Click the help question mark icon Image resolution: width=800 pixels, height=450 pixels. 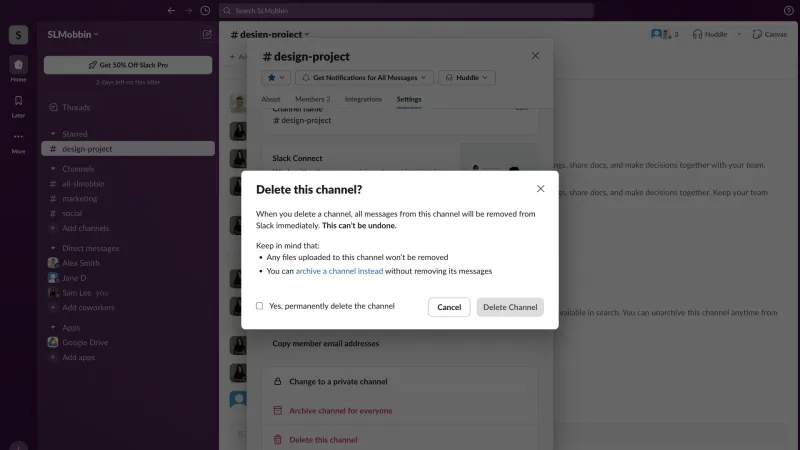(788, 10)
